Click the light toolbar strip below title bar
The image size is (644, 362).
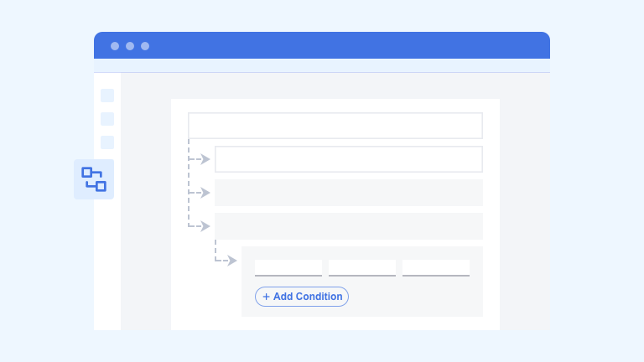click(x=322, y=65)
